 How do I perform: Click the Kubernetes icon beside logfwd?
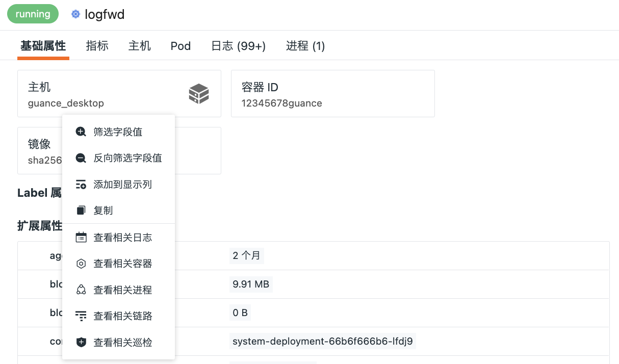click(76, 14)
